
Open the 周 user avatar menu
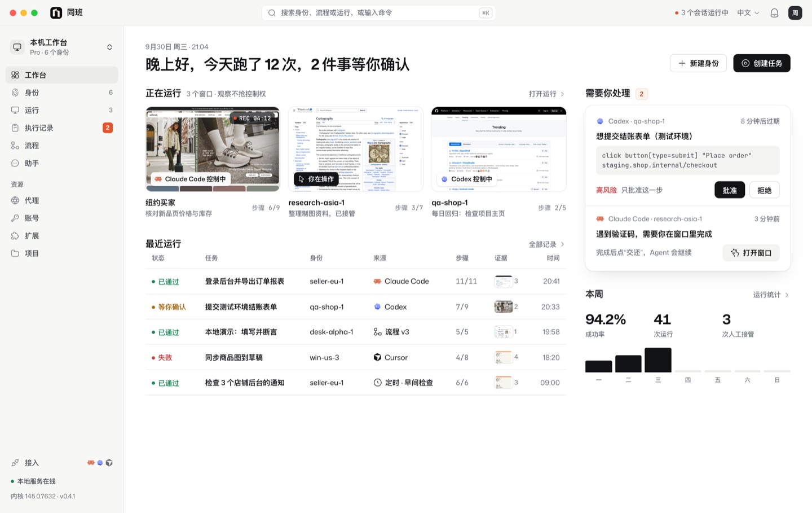point(795,13)
